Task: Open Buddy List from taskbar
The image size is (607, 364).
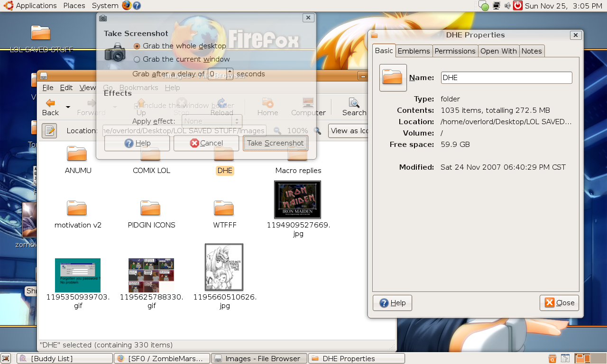Action: tap(65, 359)
